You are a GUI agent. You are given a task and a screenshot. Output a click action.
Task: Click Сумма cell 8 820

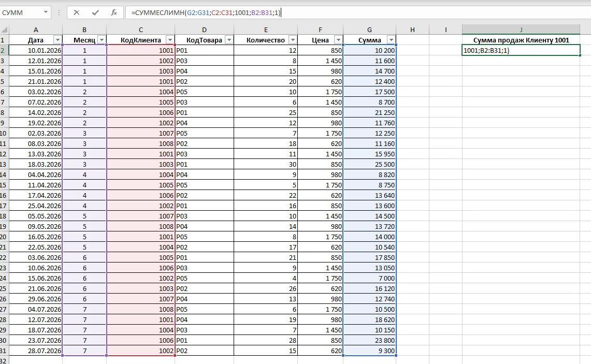coord(369,175)
